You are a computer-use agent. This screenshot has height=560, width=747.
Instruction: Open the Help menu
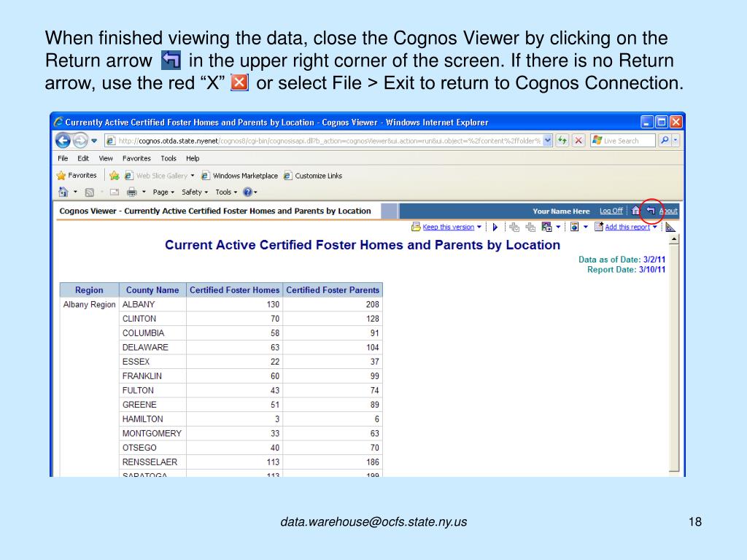coord(193,158)
